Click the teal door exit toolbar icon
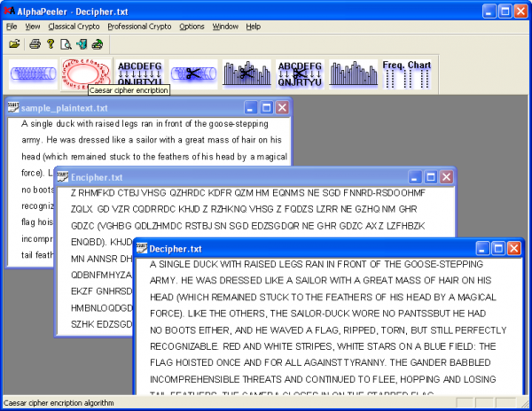 pyautogui.click(x=82, y=44)
